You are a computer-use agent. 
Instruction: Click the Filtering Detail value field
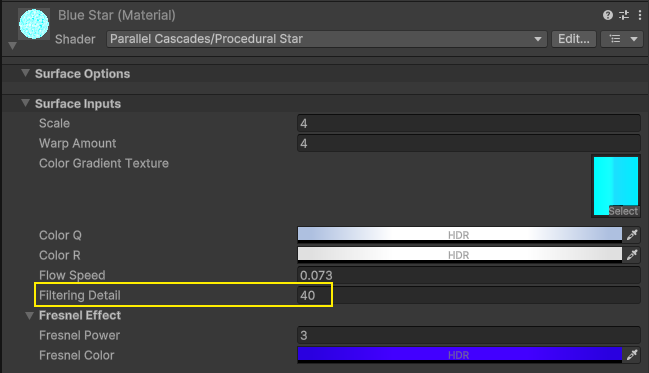tap(469, 295)
